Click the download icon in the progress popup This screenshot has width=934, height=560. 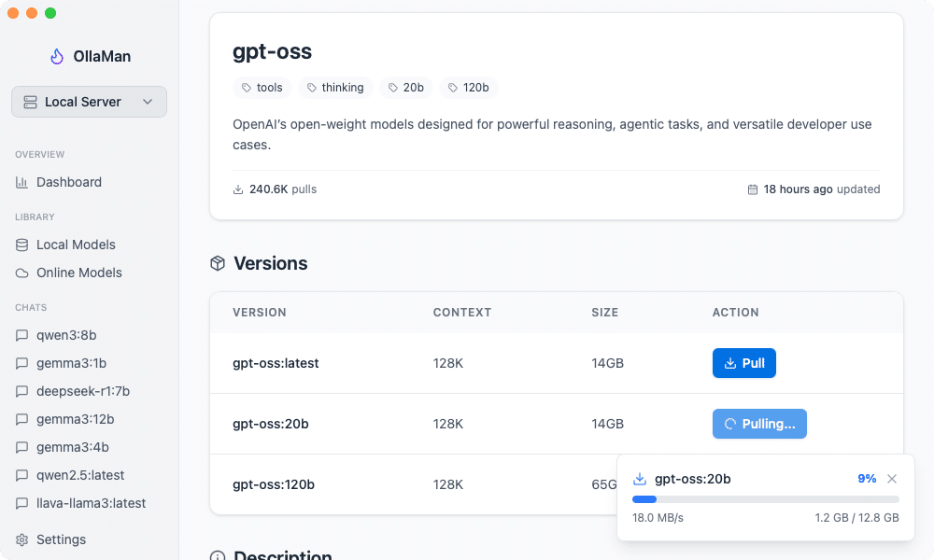tap(640, 479)
